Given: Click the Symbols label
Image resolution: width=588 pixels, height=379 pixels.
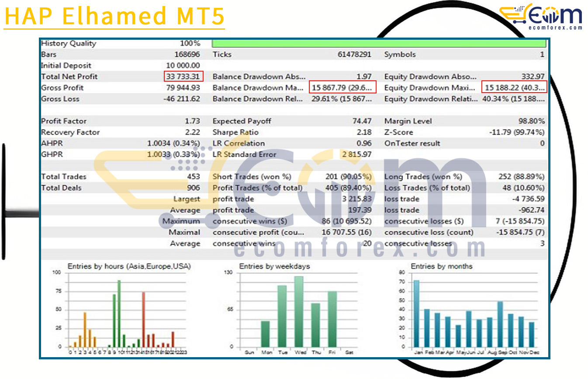Looking at the screenshot, I should (400, 55).
